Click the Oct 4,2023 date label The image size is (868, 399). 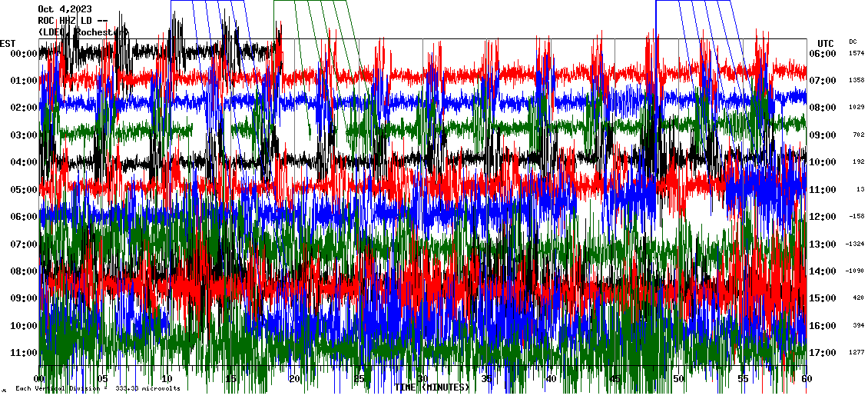pos(65,9)
